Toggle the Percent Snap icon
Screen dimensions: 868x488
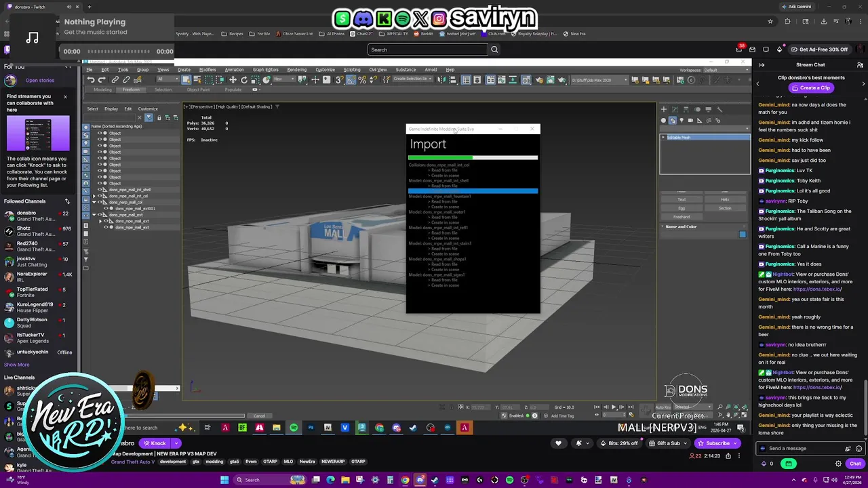(x=362, y=79)
